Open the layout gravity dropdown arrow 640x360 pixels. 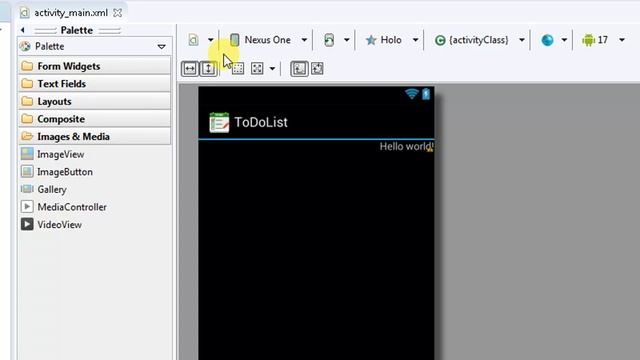(x=272, y=69)
